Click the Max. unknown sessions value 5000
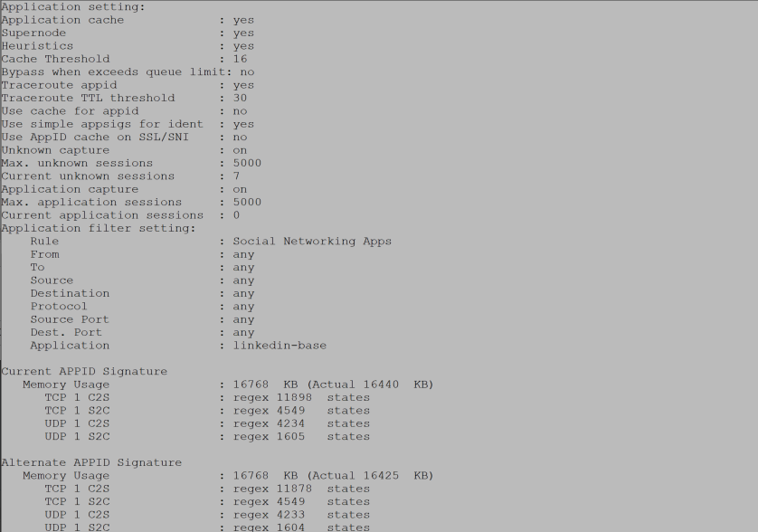 click(247, 163)
